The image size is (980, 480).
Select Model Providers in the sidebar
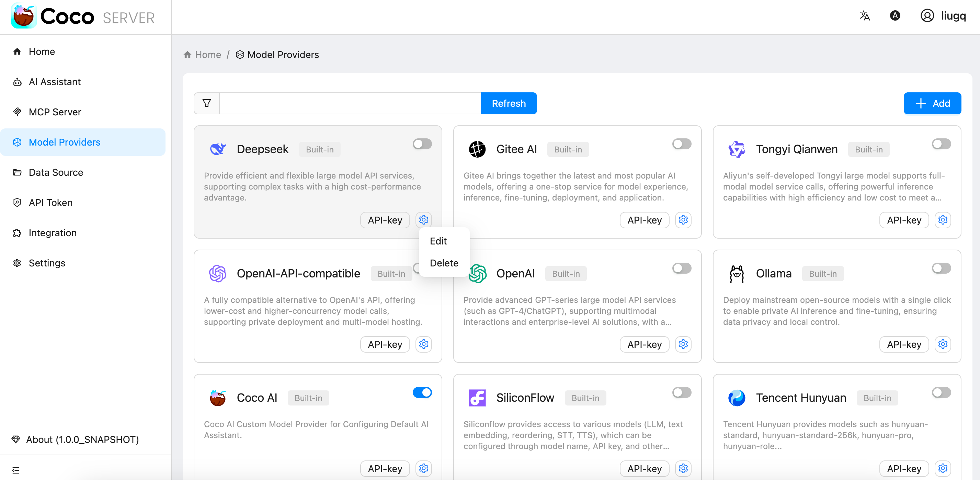coord(83,142)
